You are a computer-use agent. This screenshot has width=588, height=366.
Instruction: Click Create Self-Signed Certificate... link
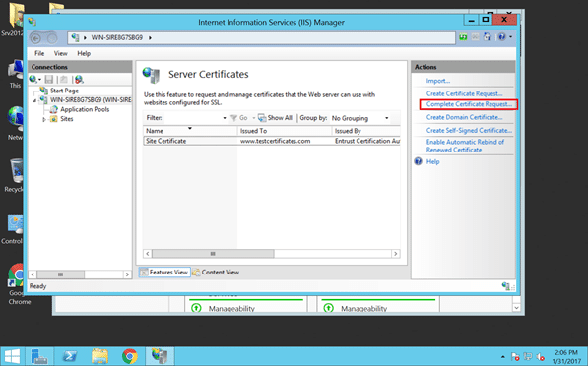(x=469, y=131)
